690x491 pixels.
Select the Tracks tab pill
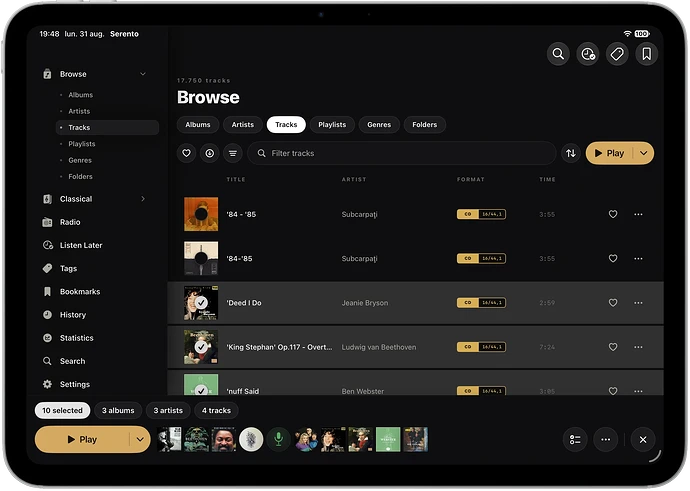pyautogui.click(x=286, y=125)
